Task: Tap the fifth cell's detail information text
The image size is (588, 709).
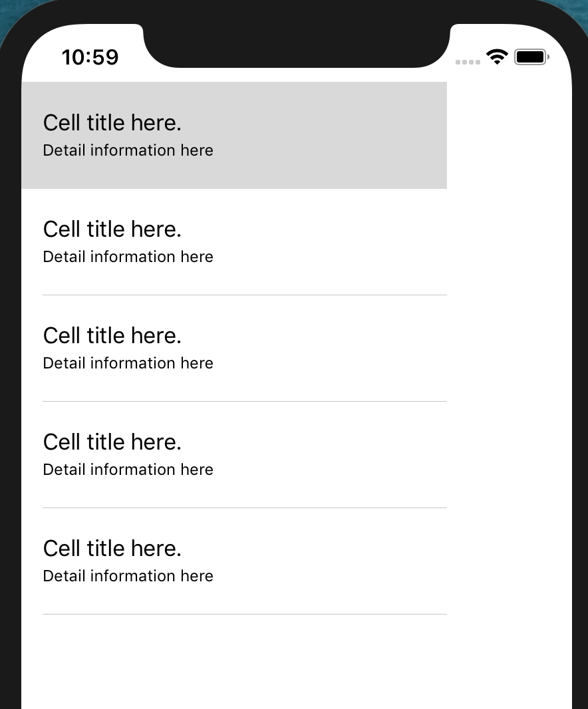Action: 128,575
